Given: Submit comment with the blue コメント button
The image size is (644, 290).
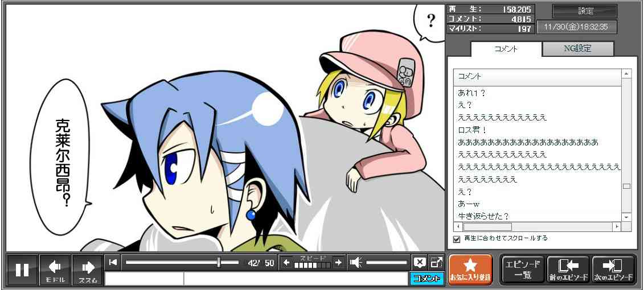Looking at the screenshot, I should (x=426, y=279).
